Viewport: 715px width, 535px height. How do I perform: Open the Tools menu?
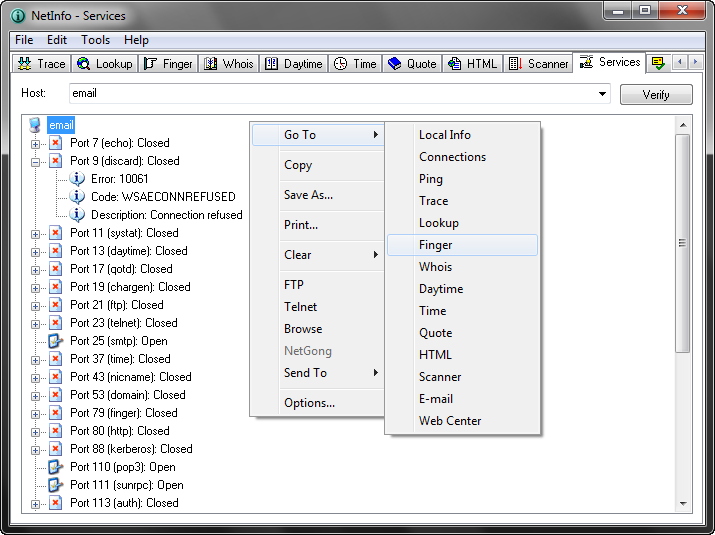(x=96, y=40)
